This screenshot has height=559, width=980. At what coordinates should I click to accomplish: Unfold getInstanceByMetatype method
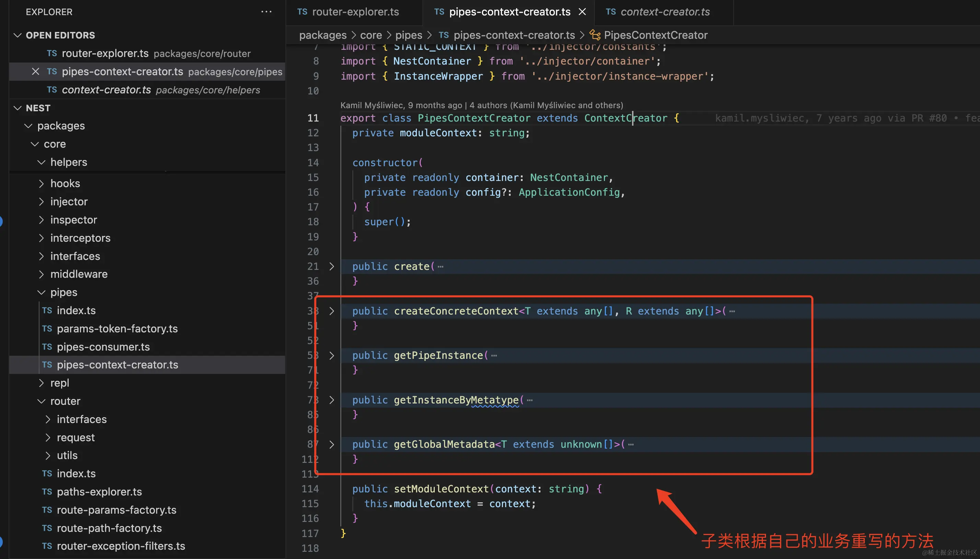332,400
